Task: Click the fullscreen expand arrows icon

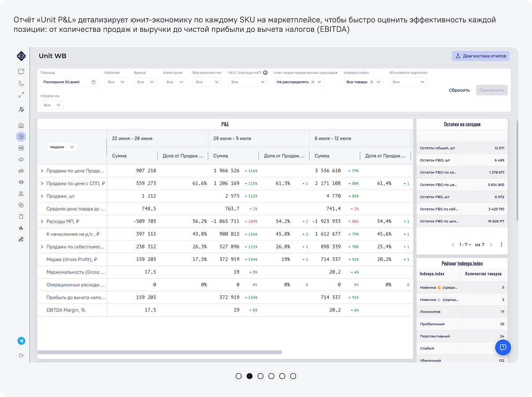Action: 21,94
